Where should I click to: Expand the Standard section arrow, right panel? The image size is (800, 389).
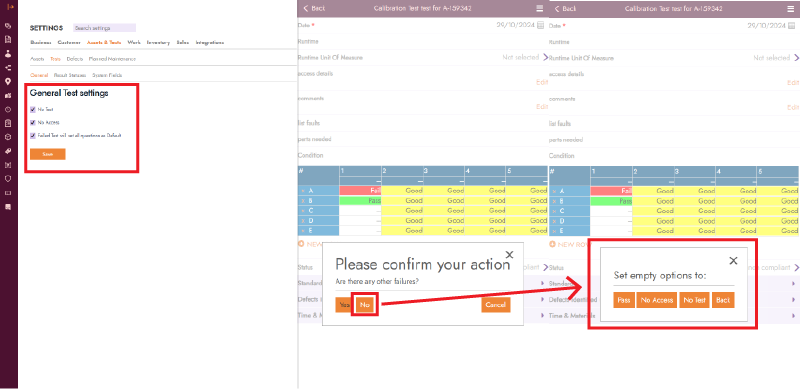click(794, 283)
